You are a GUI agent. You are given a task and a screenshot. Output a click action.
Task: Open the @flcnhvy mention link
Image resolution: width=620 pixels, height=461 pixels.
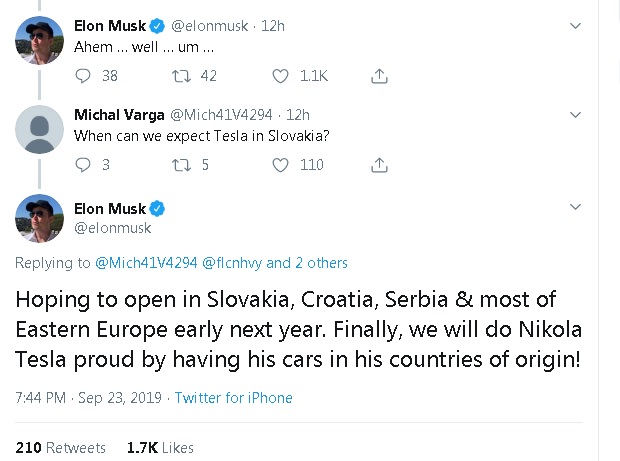(x=232, y=263)
